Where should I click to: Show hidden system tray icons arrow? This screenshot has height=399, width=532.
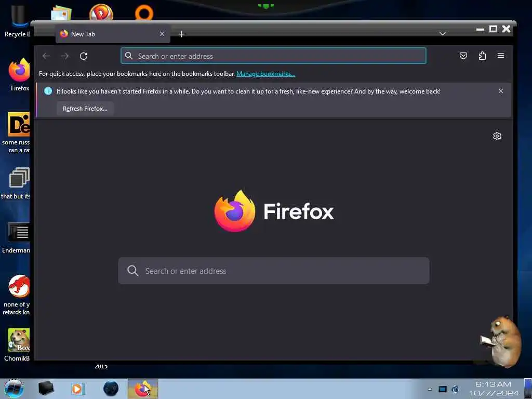(x=430, y=389)
